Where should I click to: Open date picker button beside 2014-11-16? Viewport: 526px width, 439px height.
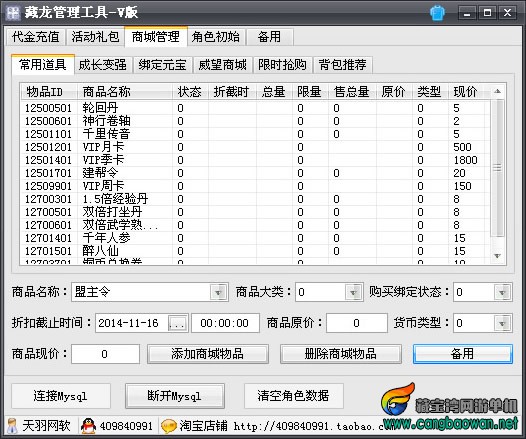point(177,323)
